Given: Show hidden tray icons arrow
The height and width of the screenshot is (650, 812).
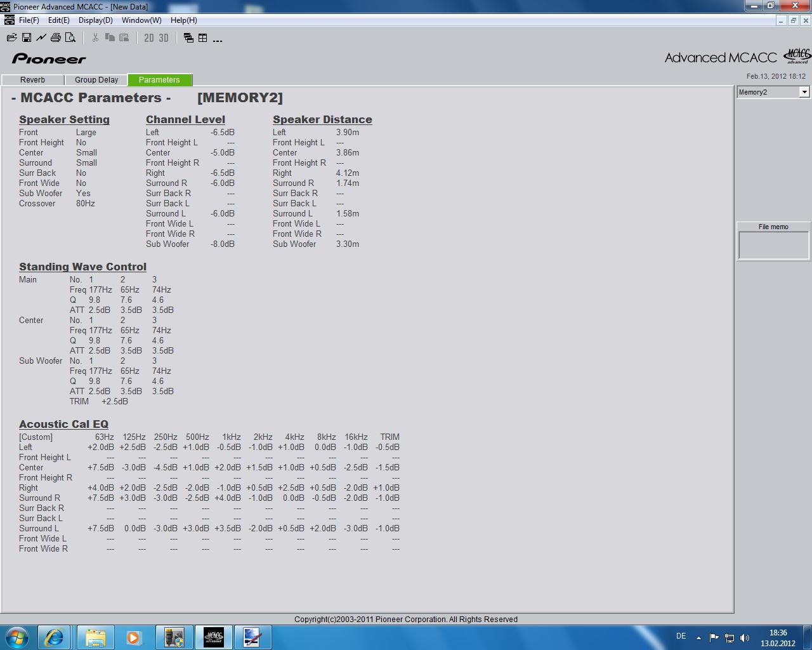Looking at the screenshot, I should pyautogui.click(x=698, y=637).
